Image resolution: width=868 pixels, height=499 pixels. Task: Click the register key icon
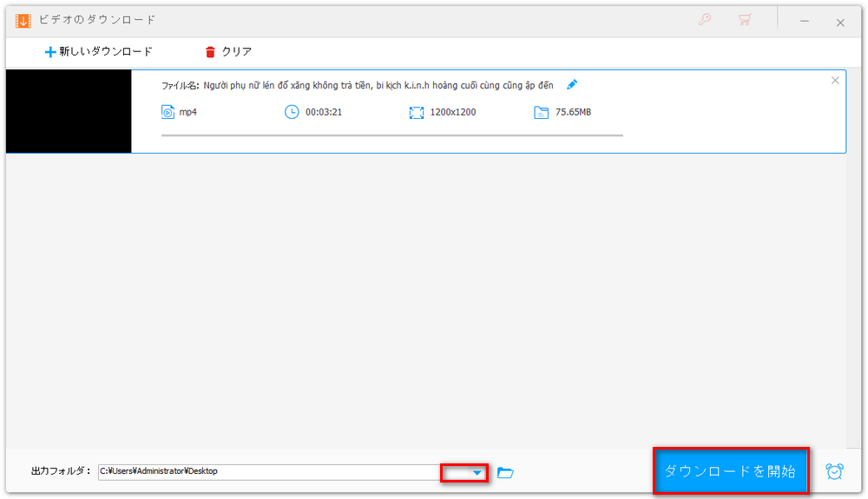[704, 20]
